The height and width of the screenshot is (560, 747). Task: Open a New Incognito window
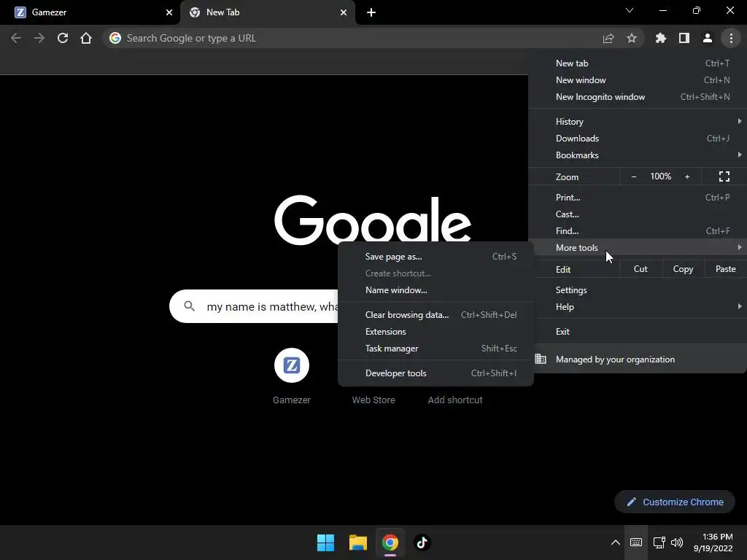coord(638,97)
